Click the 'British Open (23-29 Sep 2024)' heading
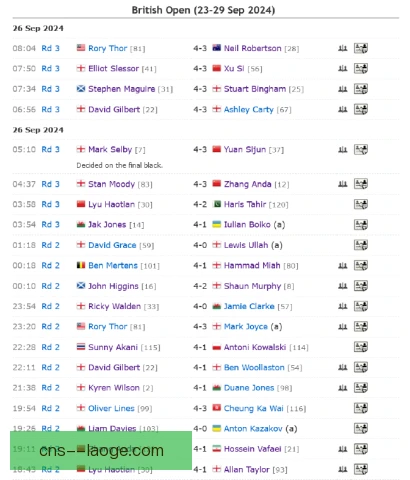 203,10
